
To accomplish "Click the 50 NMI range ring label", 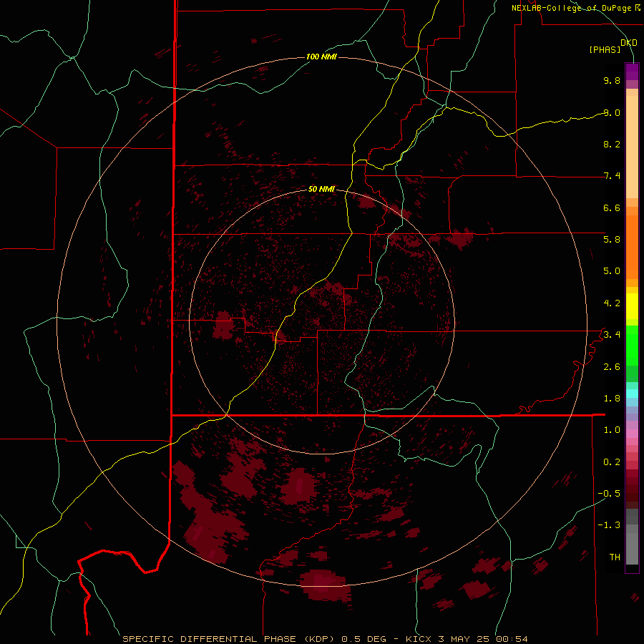I will 321,189.
